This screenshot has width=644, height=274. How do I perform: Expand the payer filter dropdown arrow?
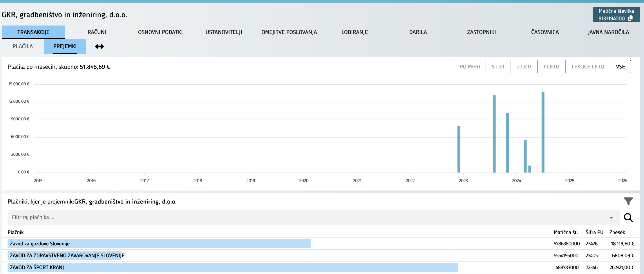[x=611, y=217]
